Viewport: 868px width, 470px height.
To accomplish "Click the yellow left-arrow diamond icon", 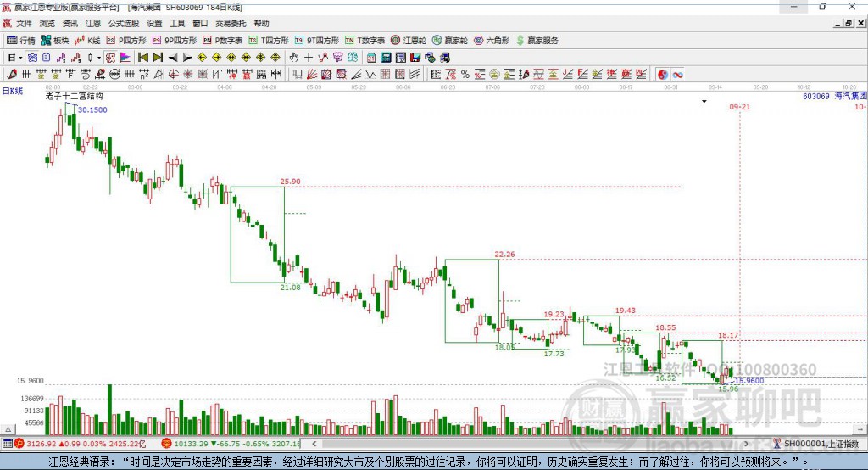I will (202, 58).
